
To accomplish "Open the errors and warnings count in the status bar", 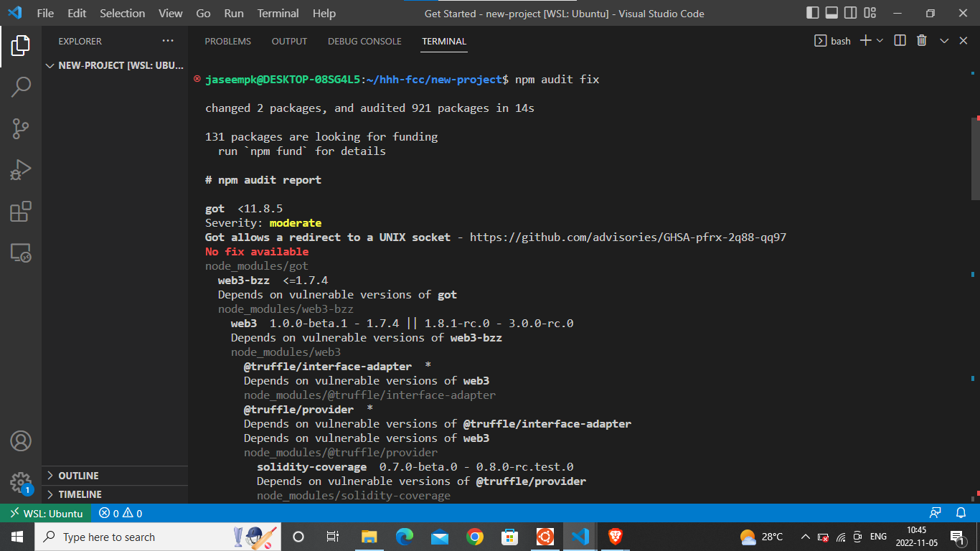I will (x=121, y=513).
